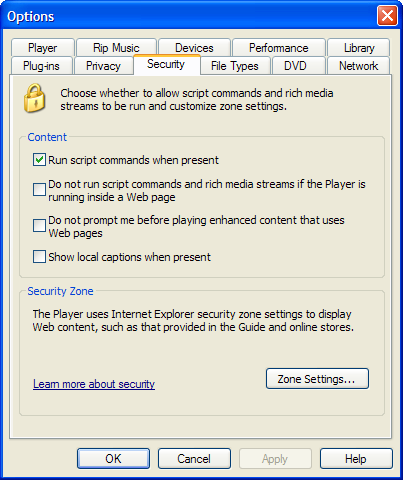The width and height of the screenshot is (403, 480).
Task: Open the Library tab
Action: pos(359,48)
